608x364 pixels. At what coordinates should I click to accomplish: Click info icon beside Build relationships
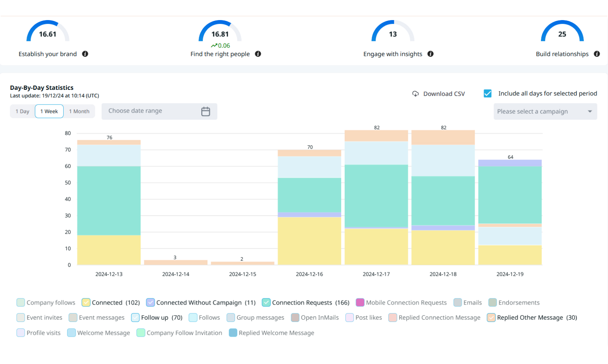click(x=597, y=54)
